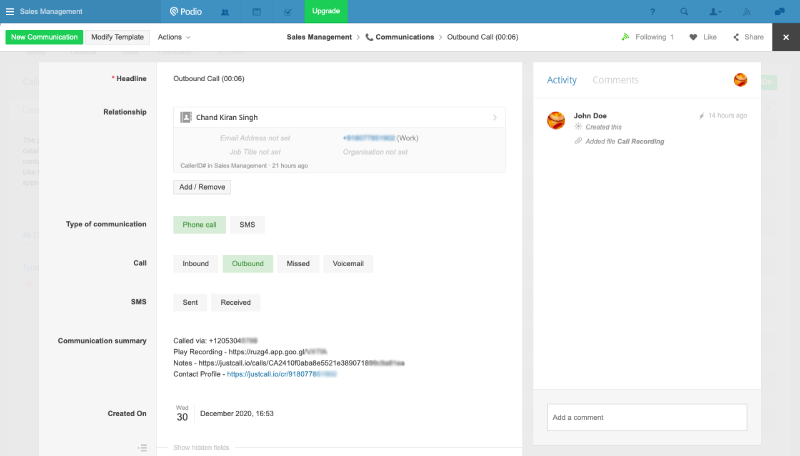Click the Add a comment field
Viewport: 800px width, 456px height.
click(646, 417)
